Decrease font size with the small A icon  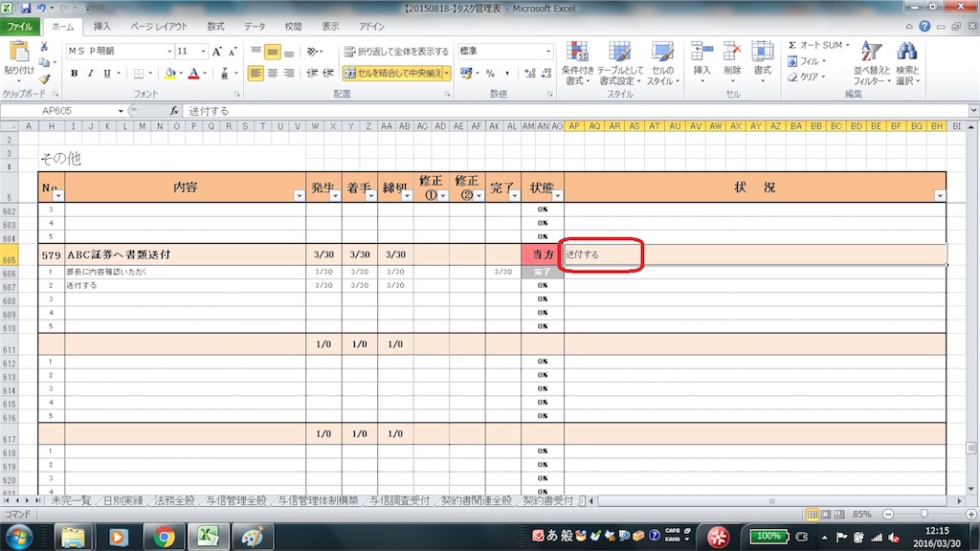coord(233,52)
